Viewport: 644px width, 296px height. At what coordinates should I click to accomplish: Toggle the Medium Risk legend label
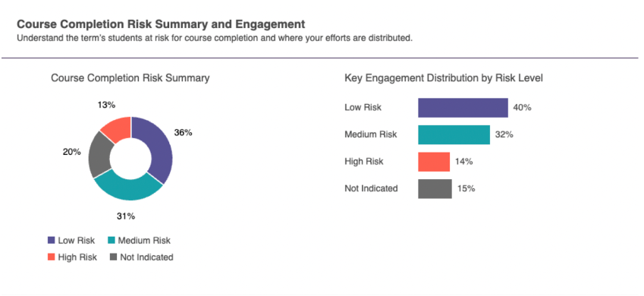click(144, 241)
